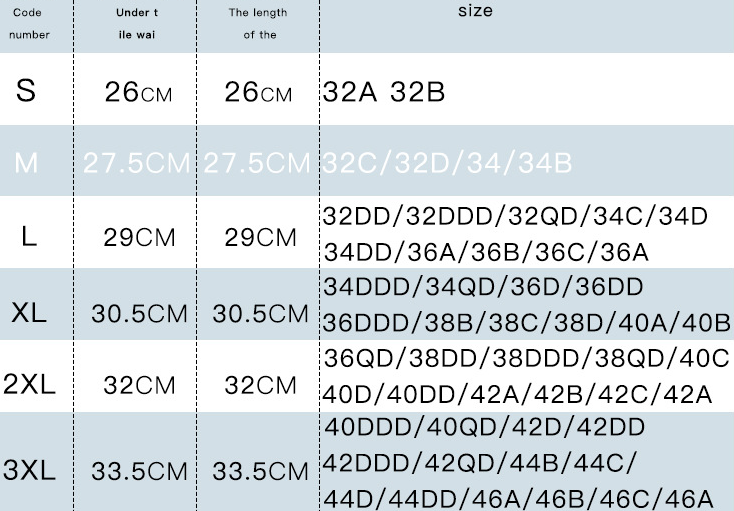The height and width of the screenshot is (511, 734).
Task: Select the 2XL size code cell
Action: coord(29,385)
